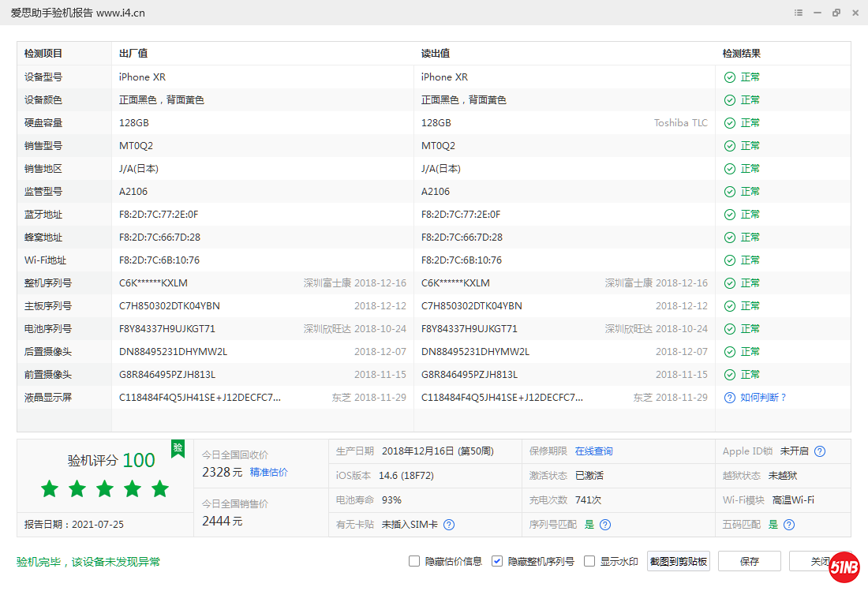Open the 精准估价 link
This screenshot has width=868, height=591.
tap(268, 473)
